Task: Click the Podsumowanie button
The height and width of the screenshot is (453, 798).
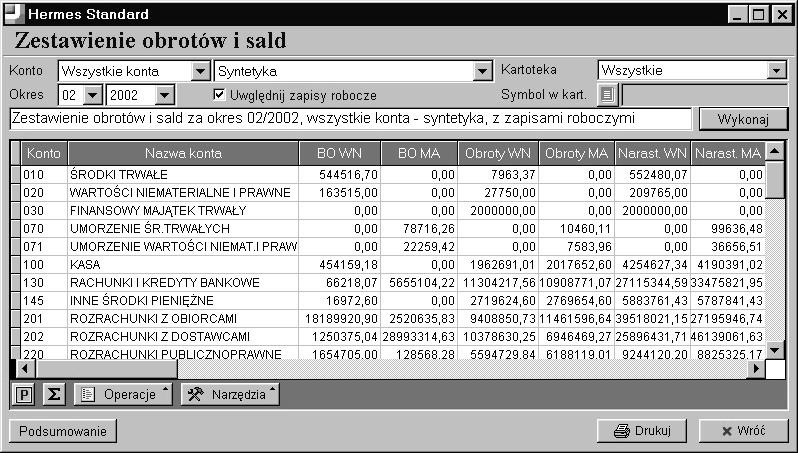Action: coord(63,431)
